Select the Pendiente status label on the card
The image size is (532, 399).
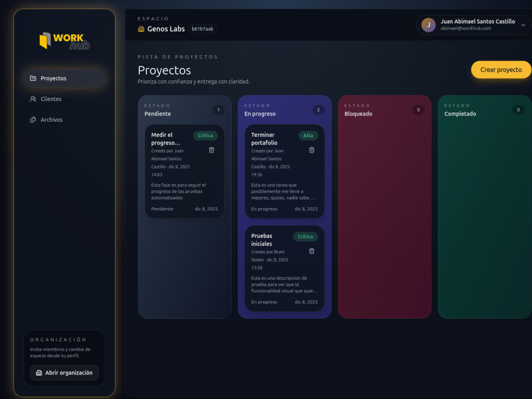coord(161,209)
